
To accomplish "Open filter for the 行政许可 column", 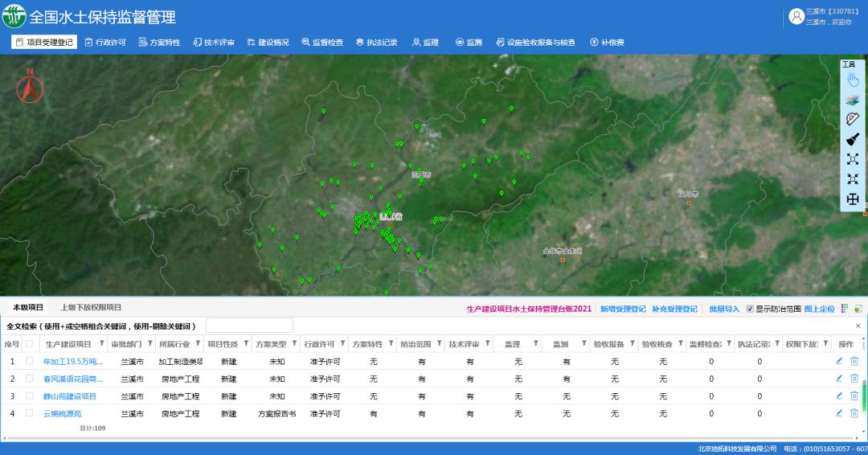I will [342, 344].
